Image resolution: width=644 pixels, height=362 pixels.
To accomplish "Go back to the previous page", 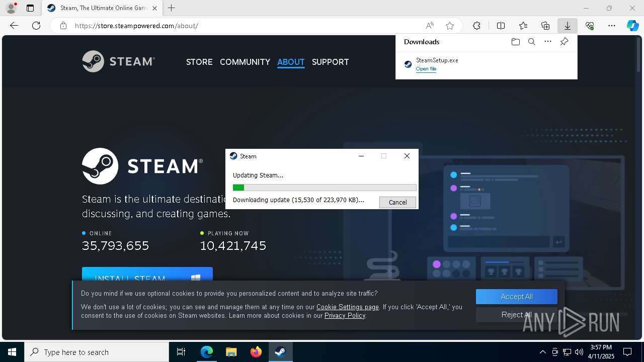I will pos(14,26).
